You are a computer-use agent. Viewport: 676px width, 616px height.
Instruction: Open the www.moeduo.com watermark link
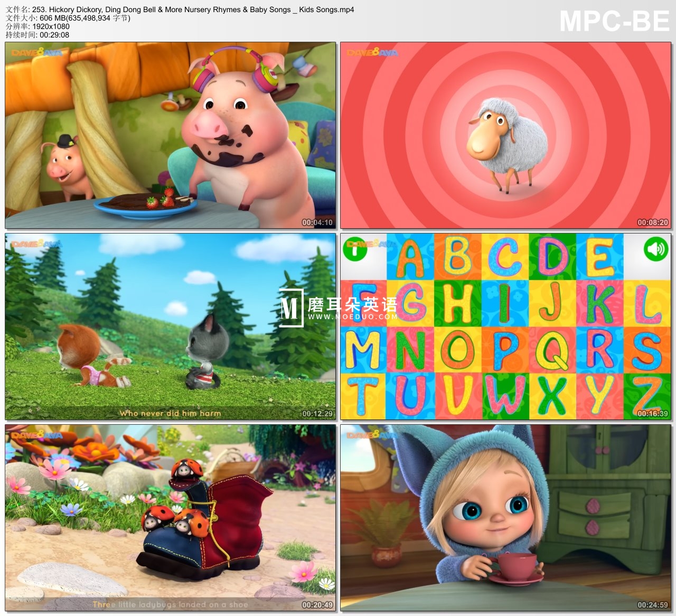click(352, 317)
